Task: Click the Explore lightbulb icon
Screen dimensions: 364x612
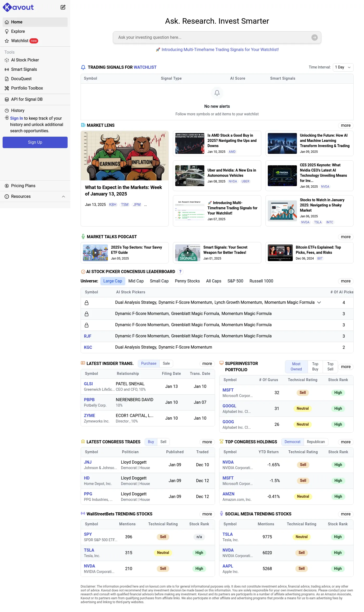Action: [x=7, y=31]
